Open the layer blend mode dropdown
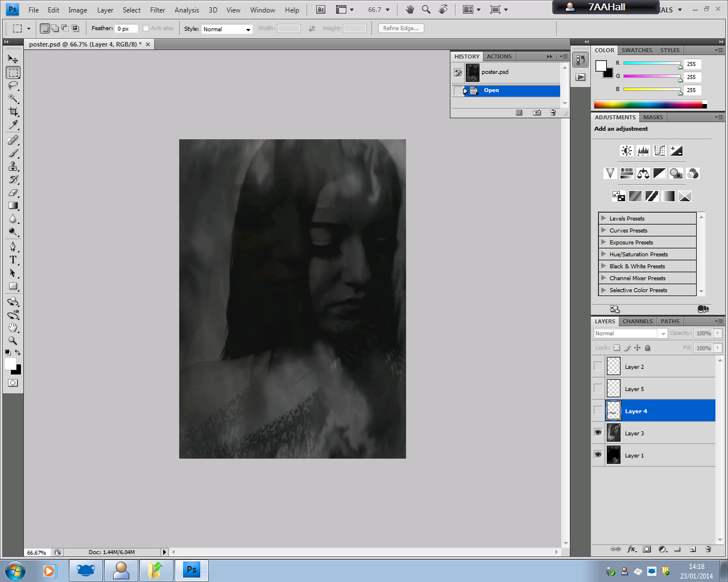 pyautogui.click(x=630, y=334)
